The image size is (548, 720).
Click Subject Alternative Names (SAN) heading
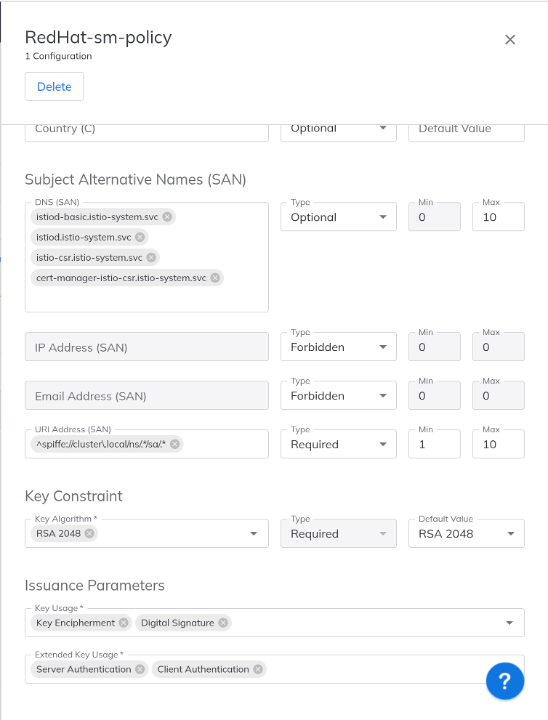(136, 180)
